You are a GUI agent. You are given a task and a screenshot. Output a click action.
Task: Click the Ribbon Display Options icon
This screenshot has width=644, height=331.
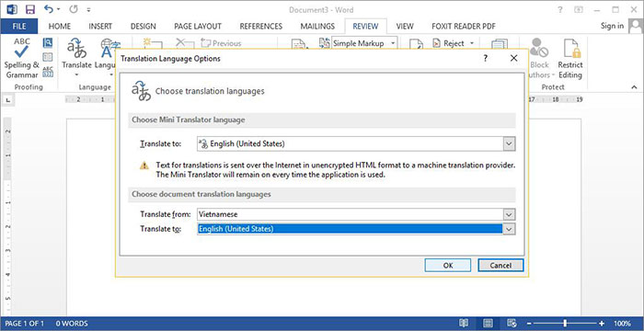579,10
